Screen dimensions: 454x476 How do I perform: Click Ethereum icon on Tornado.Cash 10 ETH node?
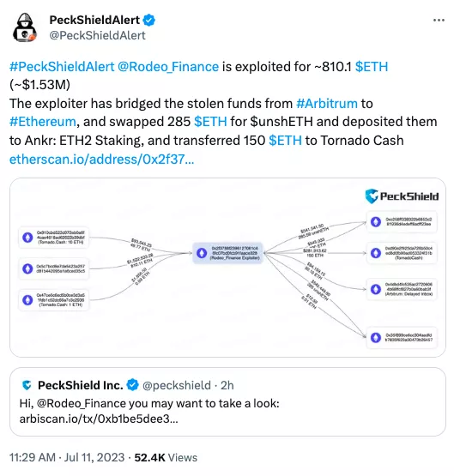pos(27,238)
